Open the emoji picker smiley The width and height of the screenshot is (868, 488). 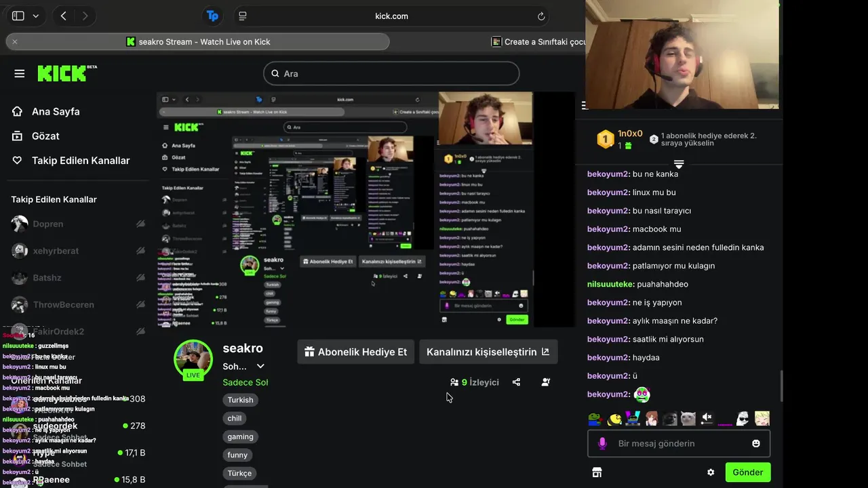click(x=756, y=443)
